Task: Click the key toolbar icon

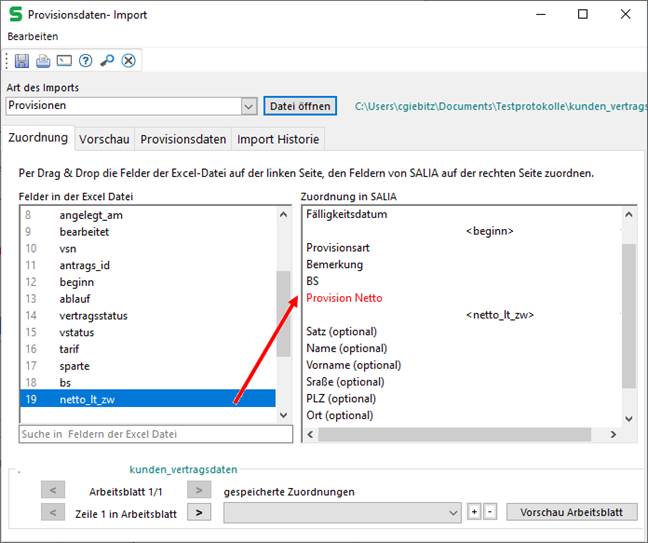Action: pos(107,61)
